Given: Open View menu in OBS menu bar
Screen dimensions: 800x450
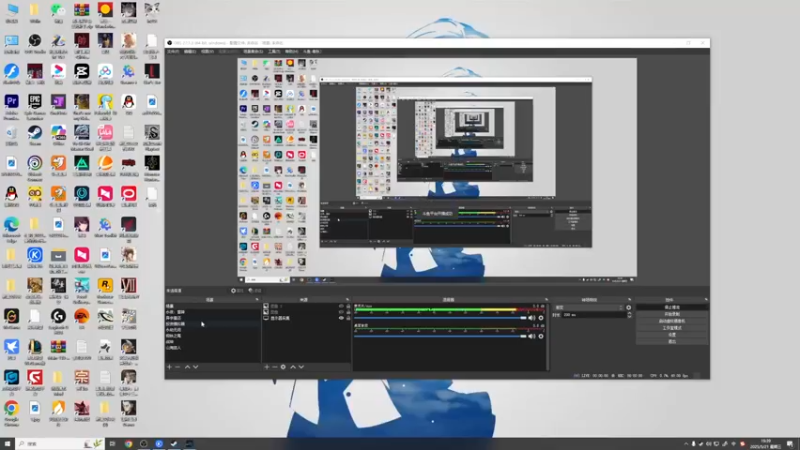Looking at the screenshot, I should (x=207, y=52).
